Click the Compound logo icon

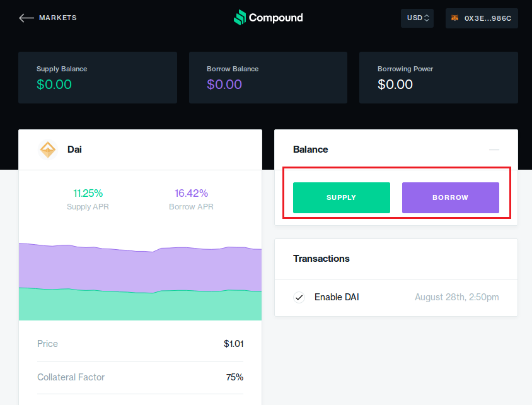[240, 17]
